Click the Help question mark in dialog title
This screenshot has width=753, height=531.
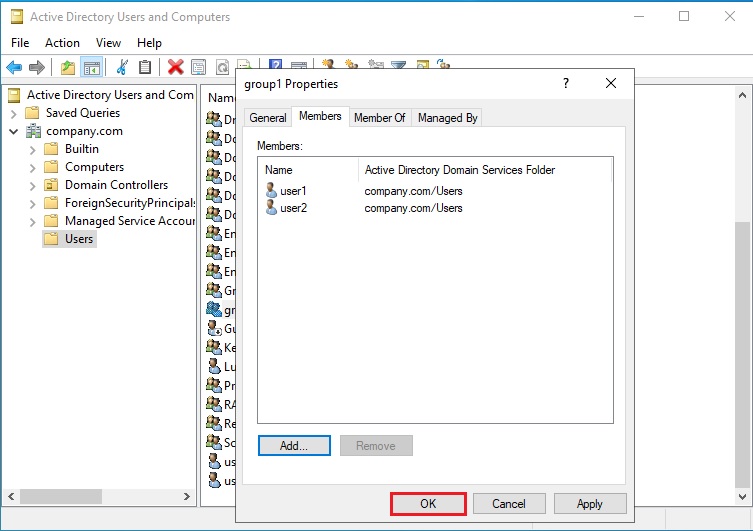click(x=566, y=84)
